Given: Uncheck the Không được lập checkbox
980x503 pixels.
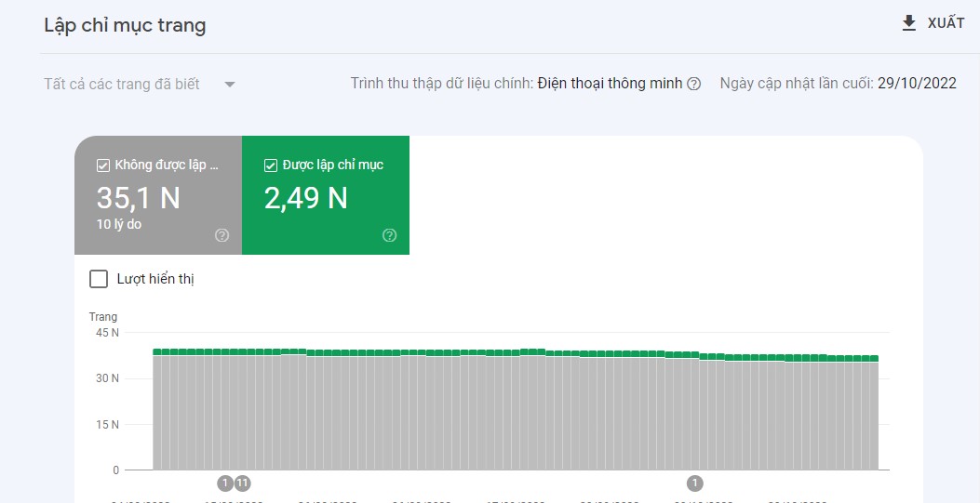Looking at the screenshot, I should pos(103,165).
